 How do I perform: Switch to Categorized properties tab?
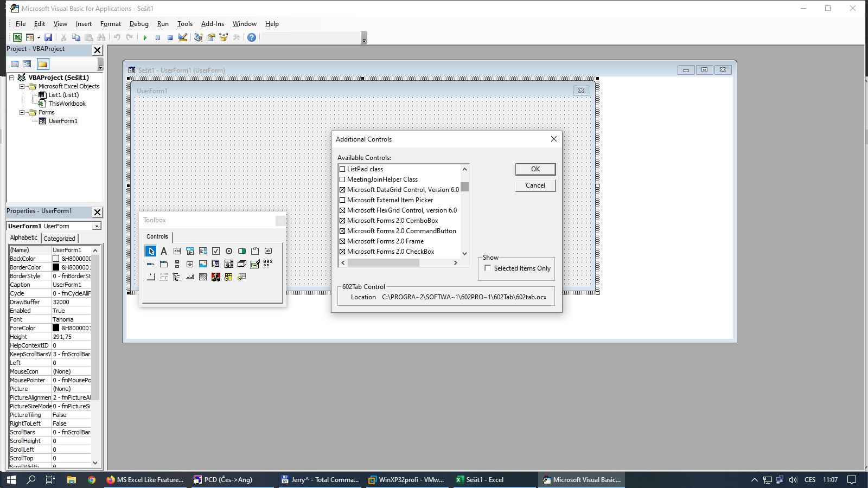(60, 239)
